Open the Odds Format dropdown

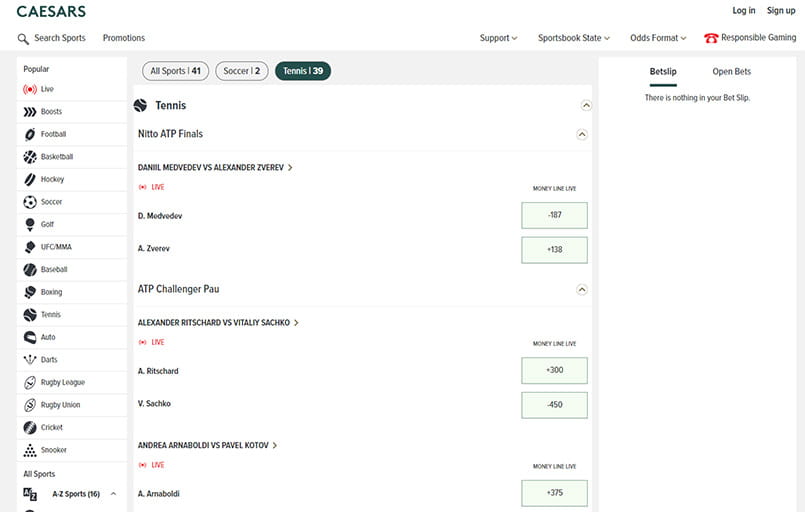658,38
